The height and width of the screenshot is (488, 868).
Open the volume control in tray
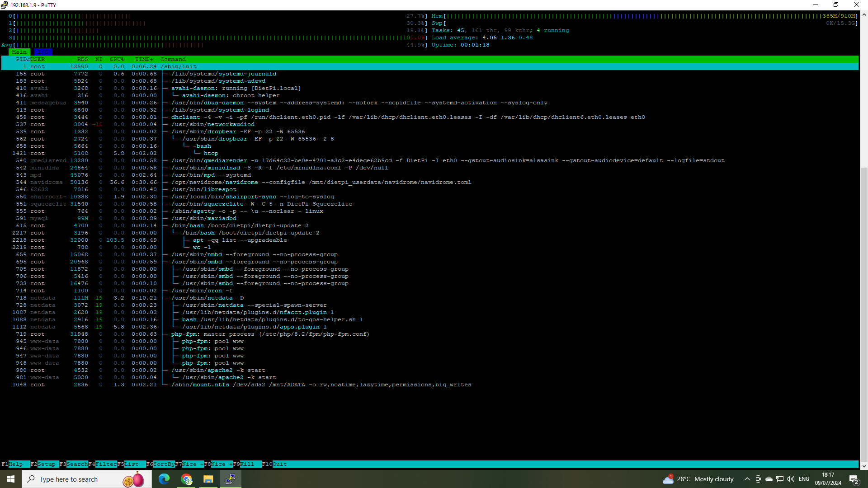(x=791, y=479)
